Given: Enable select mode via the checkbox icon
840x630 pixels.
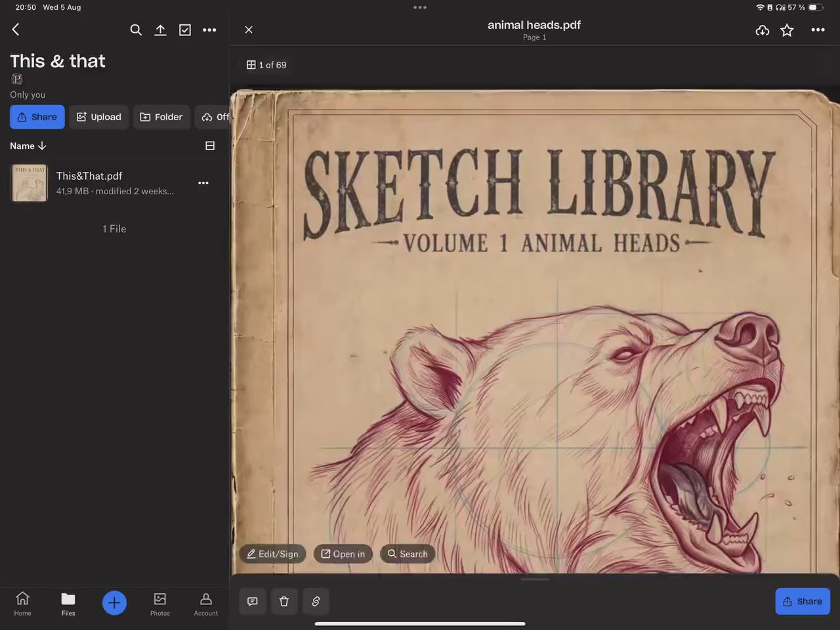Looking at the screenshot, I should 185,30.
